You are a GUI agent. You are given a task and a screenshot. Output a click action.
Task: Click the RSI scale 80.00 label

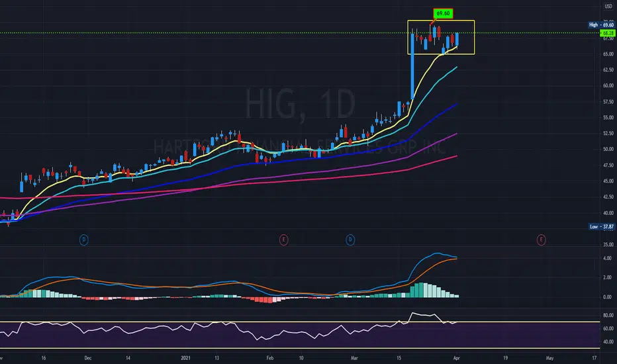click(x=608, y=315)
